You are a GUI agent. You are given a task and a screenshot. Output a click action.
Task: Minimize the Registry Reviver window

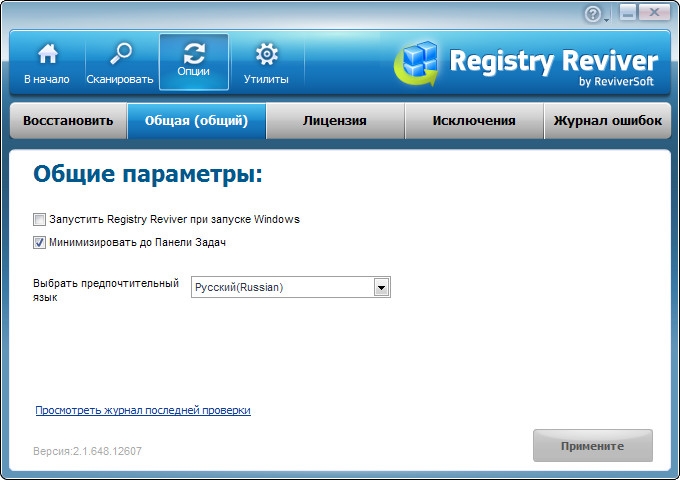(628, 13)
